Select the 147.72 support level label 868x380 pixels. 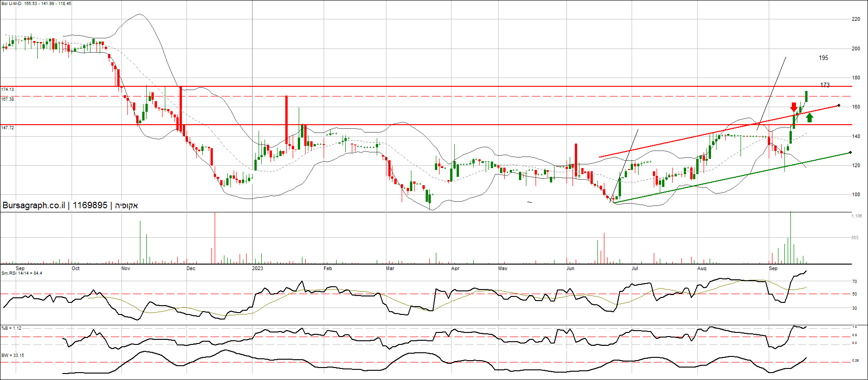point(7,128)
